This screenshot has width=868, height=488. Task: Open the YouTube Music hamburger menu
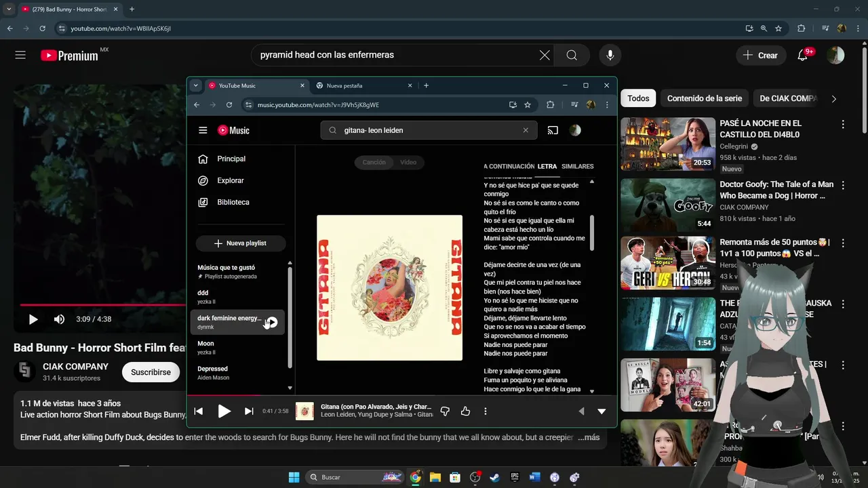pyautogui.click(x=203, y=130)
